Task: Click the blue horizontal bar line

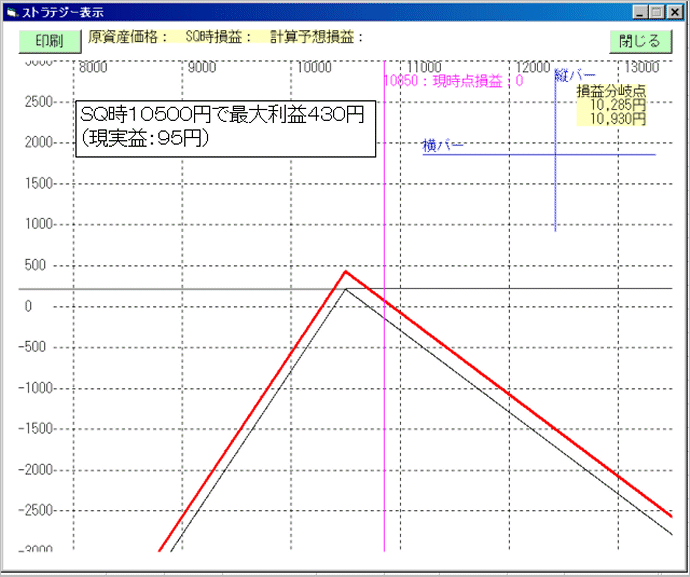Action: pos(539,154)
